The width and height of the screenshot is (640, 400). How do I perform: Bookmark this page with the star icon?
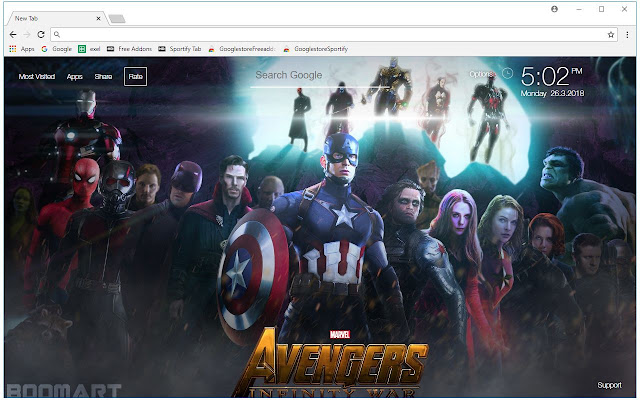click(x=611, y=35)
